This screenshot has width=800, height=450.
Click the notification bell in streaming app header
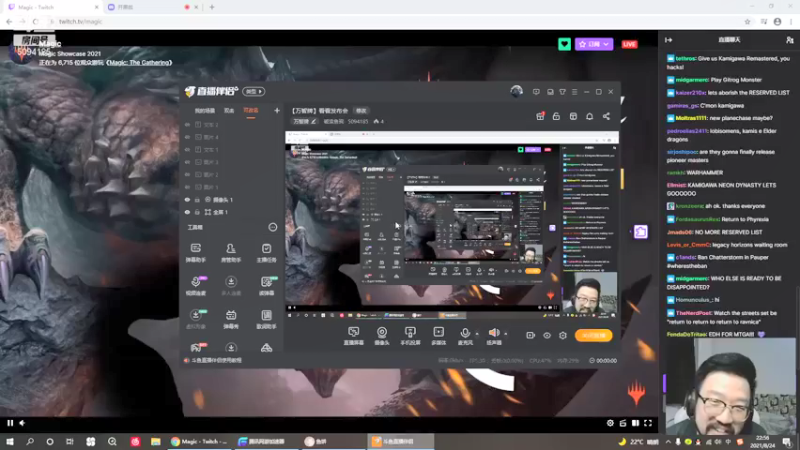pyautogui.click(x=589, y=116)
